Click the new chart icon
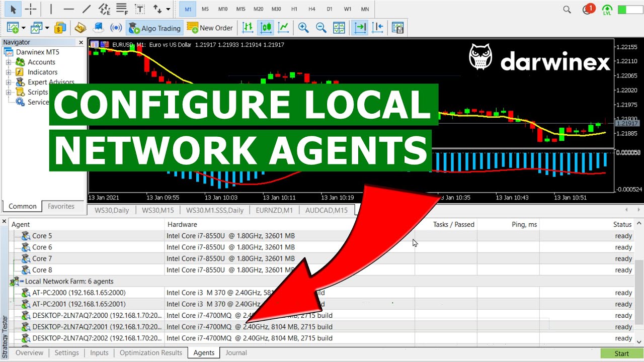Viewport: 644px width, 362px height. (13, 28)
